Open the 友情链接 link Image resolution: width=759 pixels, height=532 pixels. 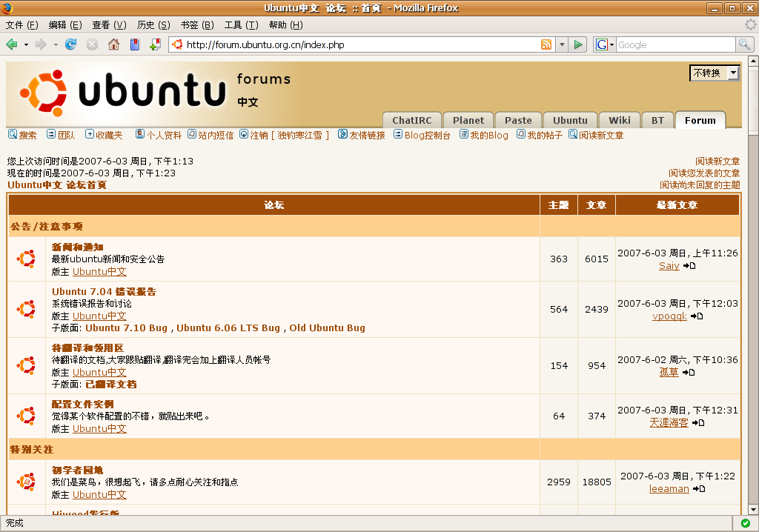pyautogui.click(x=362, y=135)
